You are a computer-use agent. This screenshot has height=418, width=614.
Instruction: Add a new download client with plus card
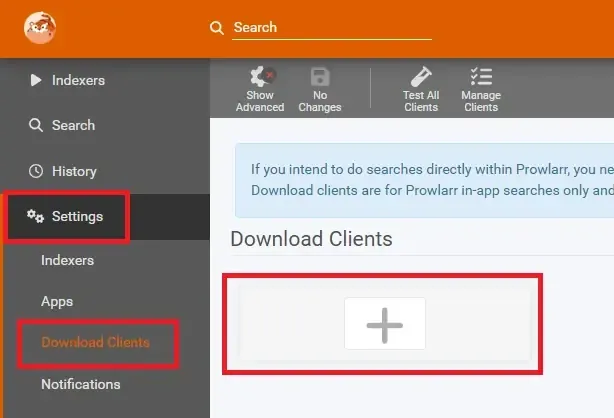pos(385,324)
